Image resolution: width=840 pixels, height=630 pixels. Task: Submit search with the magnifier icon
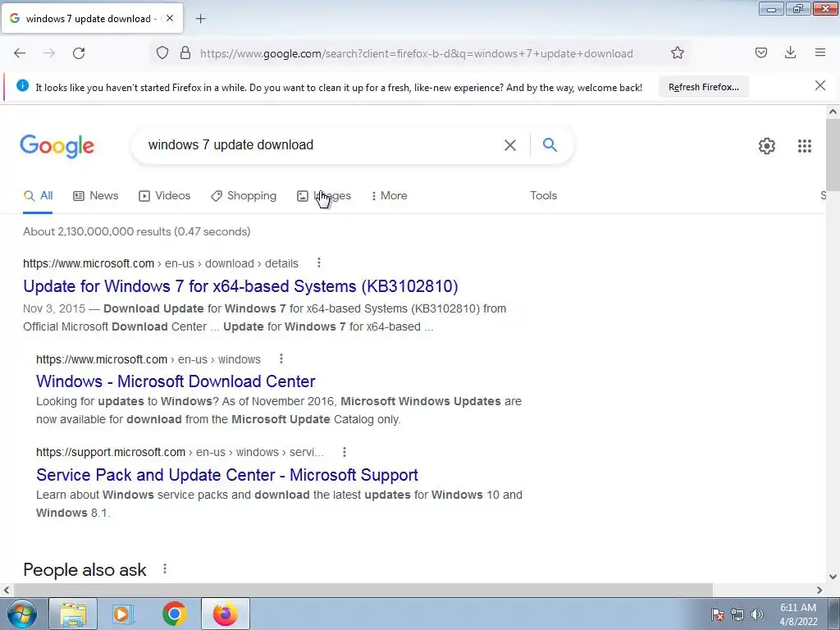click(x=550, y=144)
